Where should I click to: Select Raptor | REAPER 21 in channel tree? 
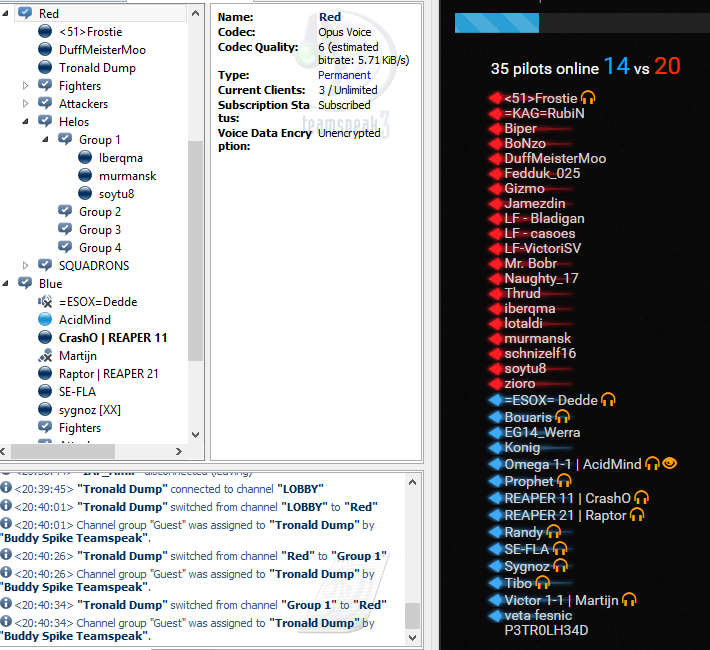coord(109,374)
